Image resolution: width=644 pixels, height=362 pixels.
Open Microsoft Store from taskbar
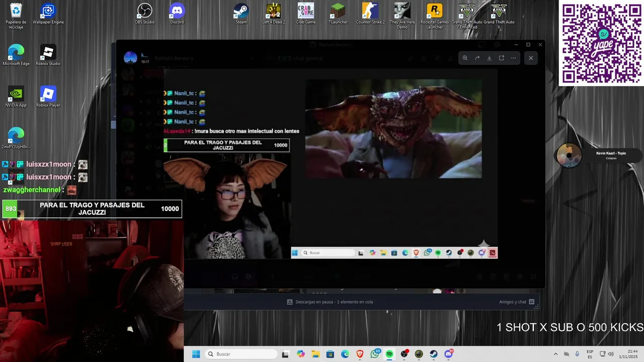click(x=330, y=354)
